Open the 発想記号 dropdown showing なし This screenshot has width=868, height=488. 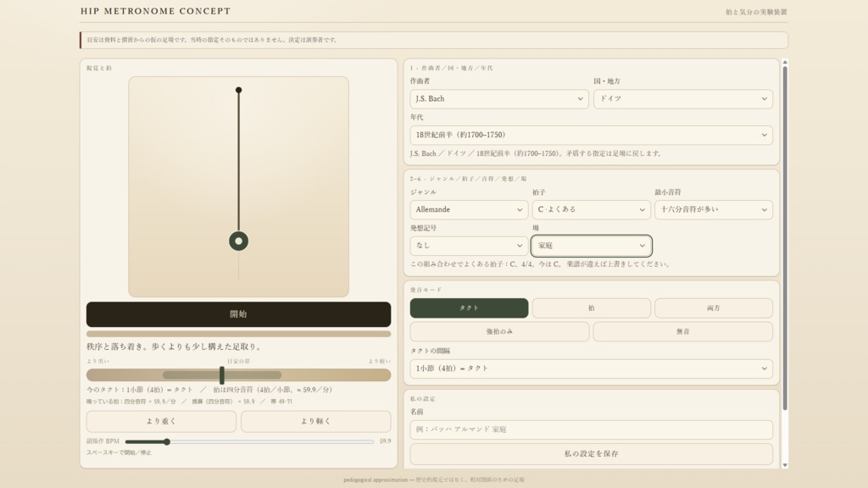click(x=468, y=246)
